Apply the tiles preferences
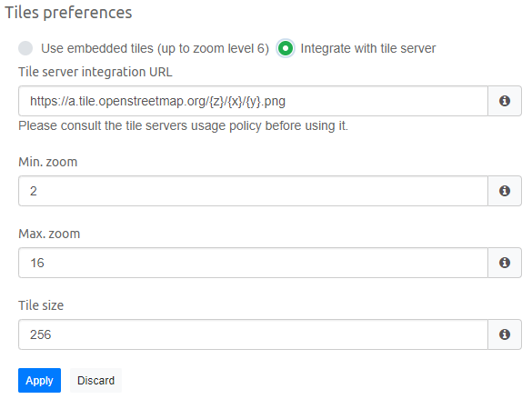The width and height of the screenshot is (532, 399). pyautogui.click(x=39, y=380)
